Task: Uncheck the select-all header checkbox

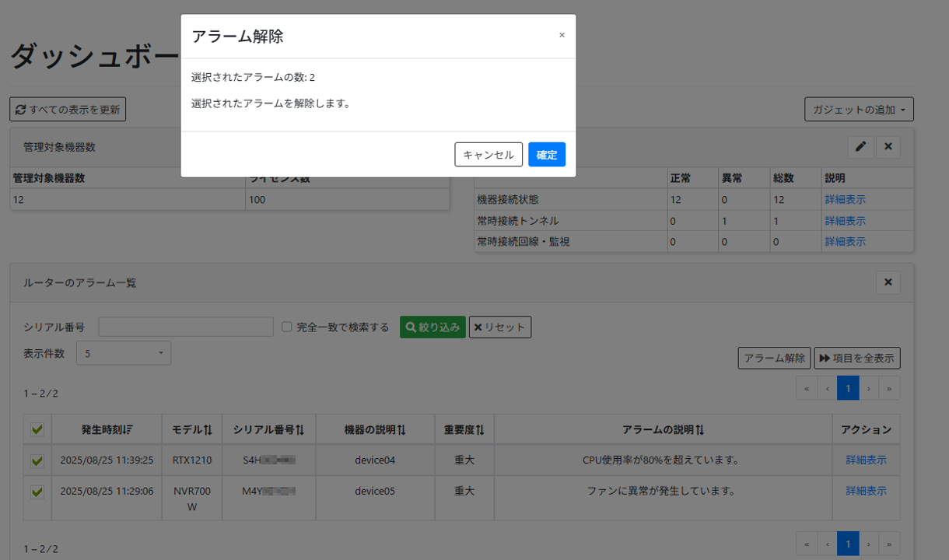Action: [37, 429]
